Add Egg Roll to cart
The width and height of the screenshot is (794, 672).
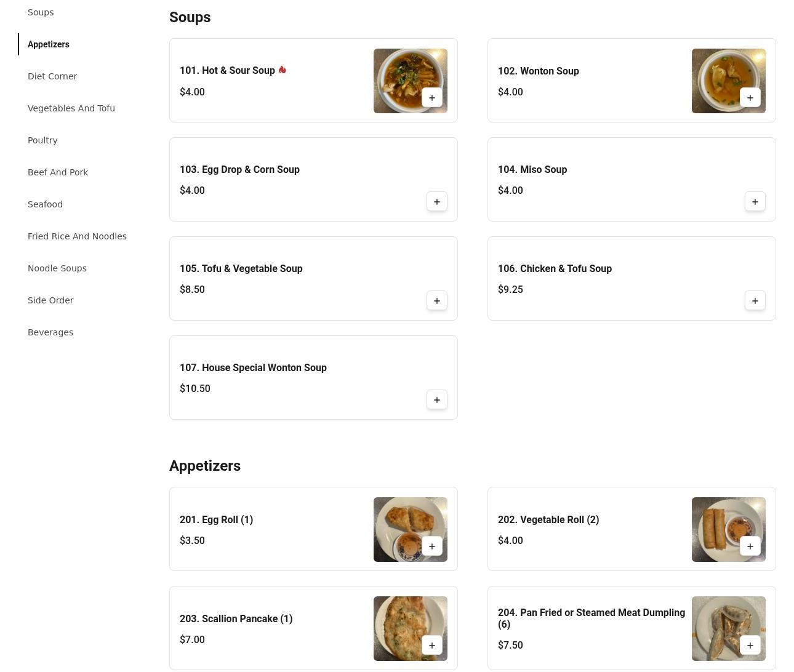pos(431,546)
